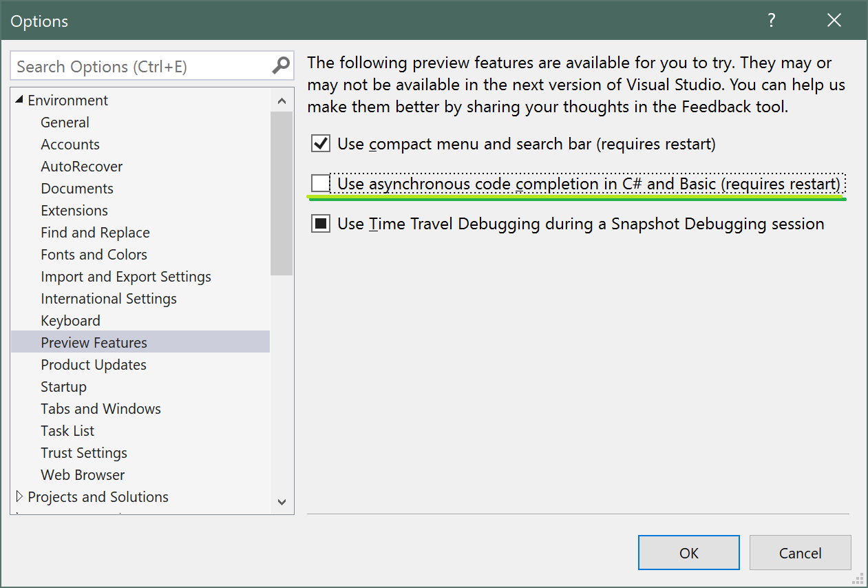Click the search magnifier icon
The height and width of the screenshot is (588, 868).
(x=281, y=66)
